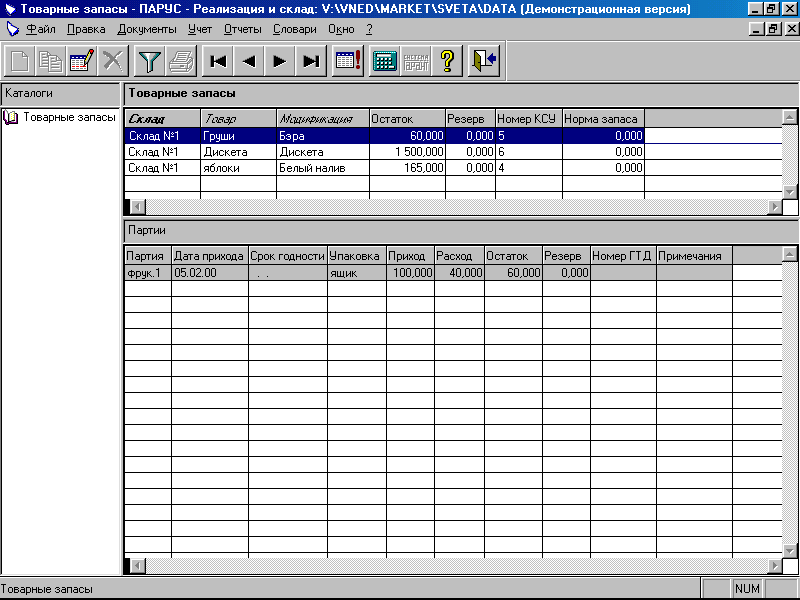Click the Edit record icon with pencil
This screenshot has width=800, height=600.
coord(82,61)
